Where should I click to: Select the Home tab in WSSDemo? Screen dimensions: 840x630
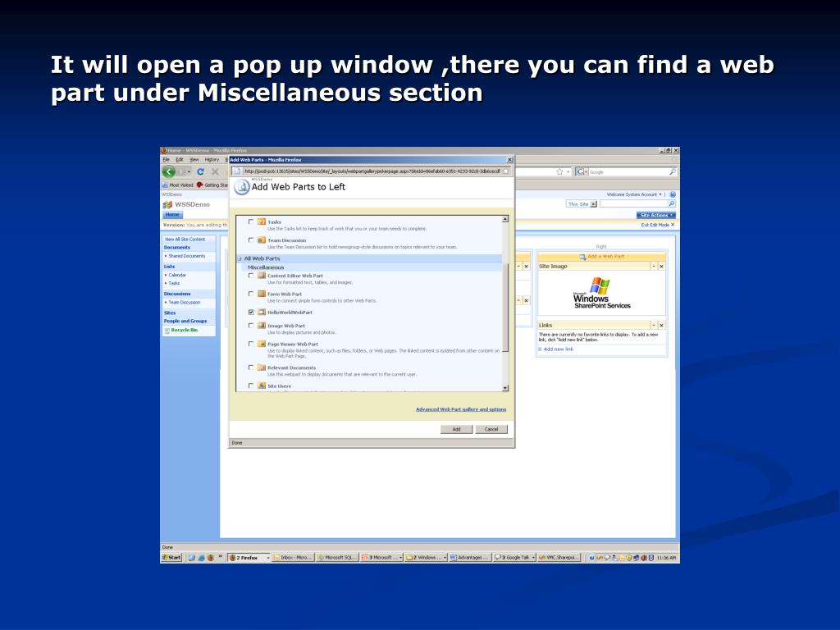(172, 215)
